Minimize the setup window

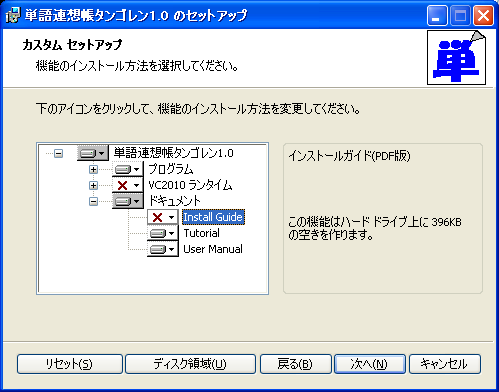click(x=437, y=16)
